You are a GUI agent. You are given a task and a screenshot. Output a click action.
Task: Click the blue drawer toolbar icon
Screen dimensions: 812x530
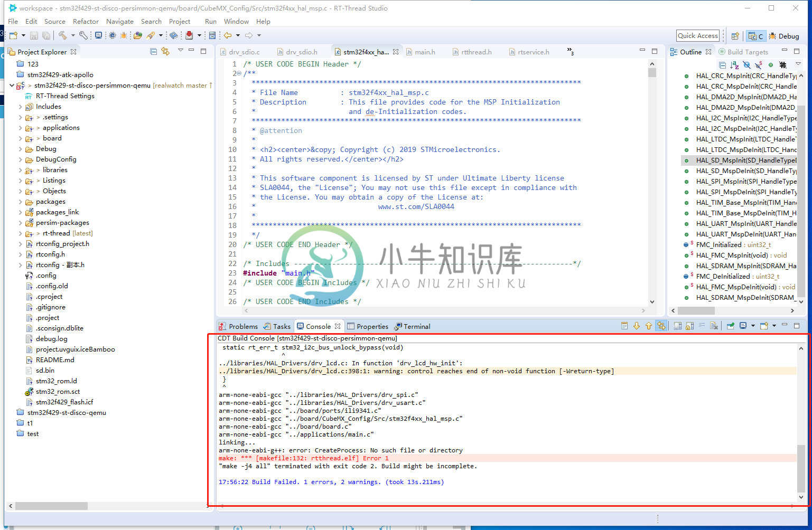(212, 35)
